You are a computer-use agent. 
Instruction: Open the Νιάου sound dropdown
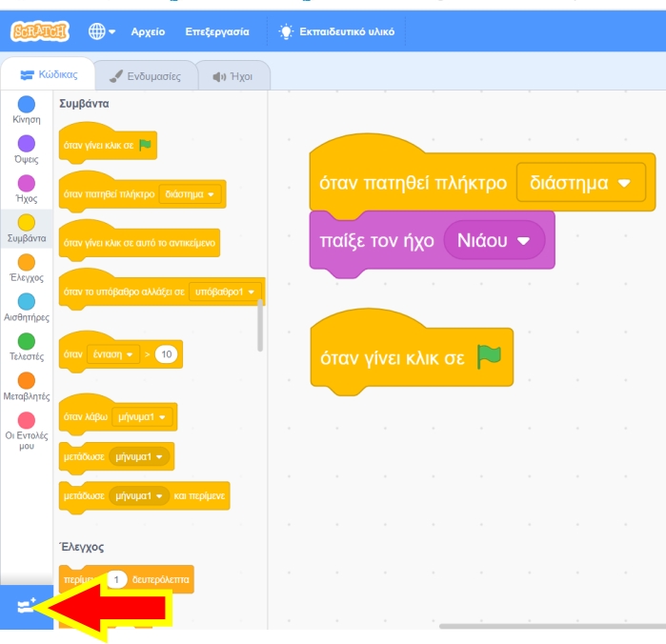tap(494, 241)
